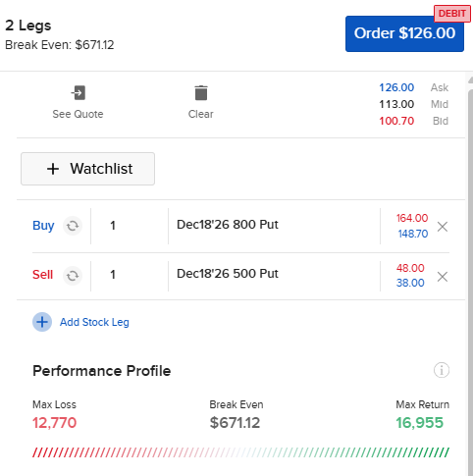473x476 pixels.
Task: Click the Performance Profile heading
Action: point(102,371)
